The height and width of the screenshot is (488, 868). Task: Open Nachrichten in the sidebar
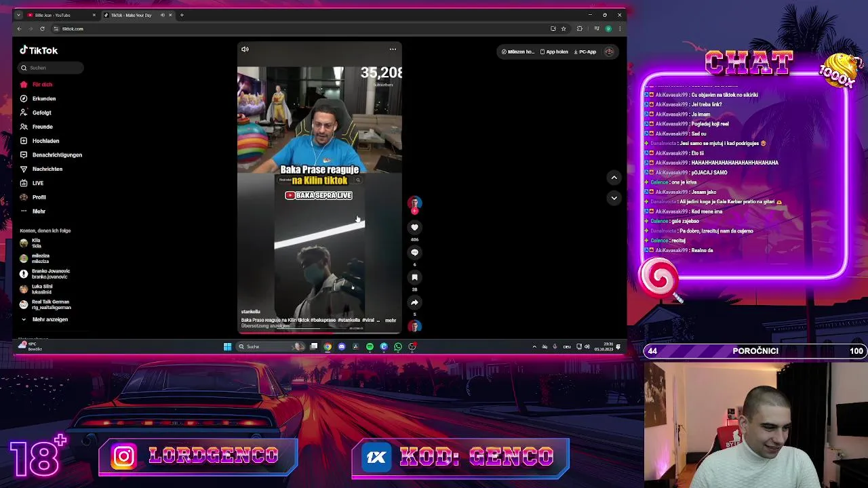(41, 169)
